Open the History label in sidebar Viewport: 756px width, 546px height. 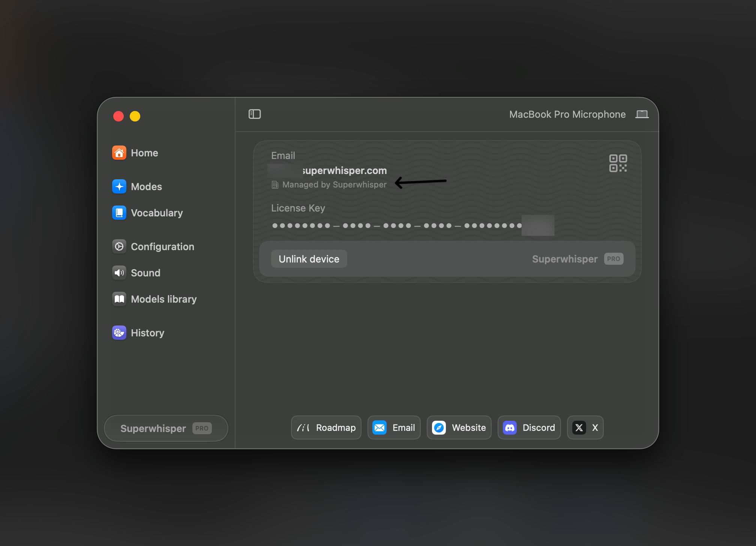147,333
